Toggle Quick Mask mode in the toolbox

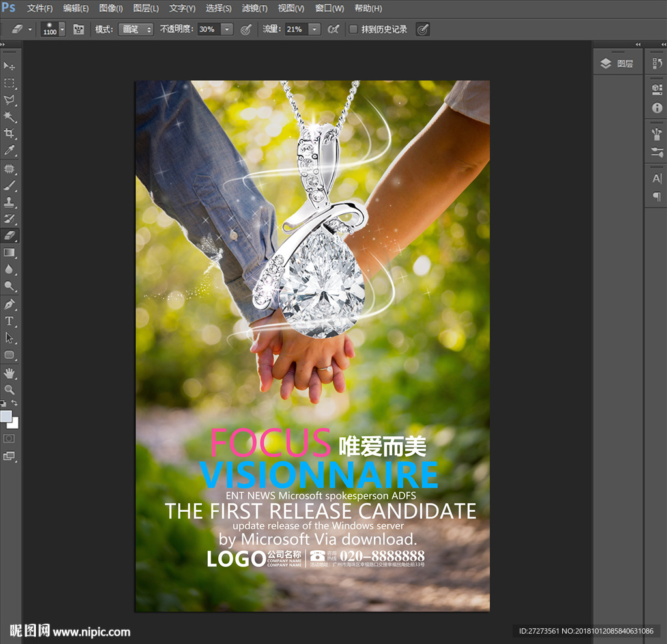[9, 438]
